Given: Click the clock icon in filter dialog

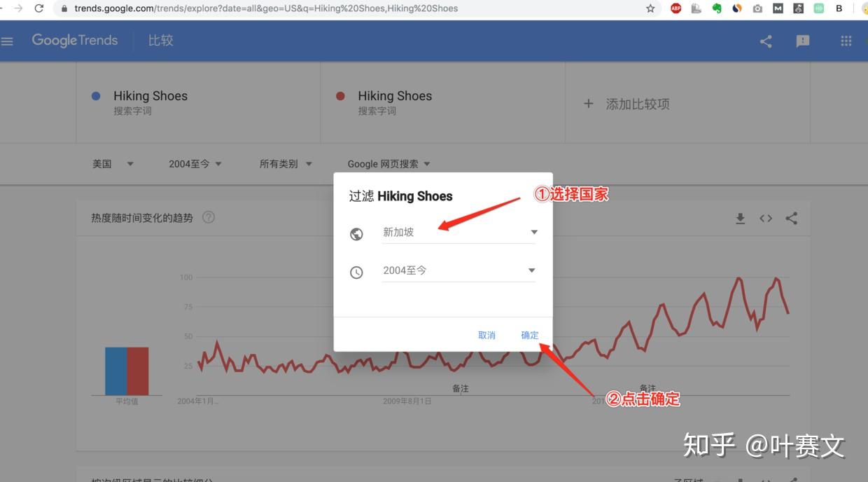Looking at the screenshot, I should click(x=356, y=273).
